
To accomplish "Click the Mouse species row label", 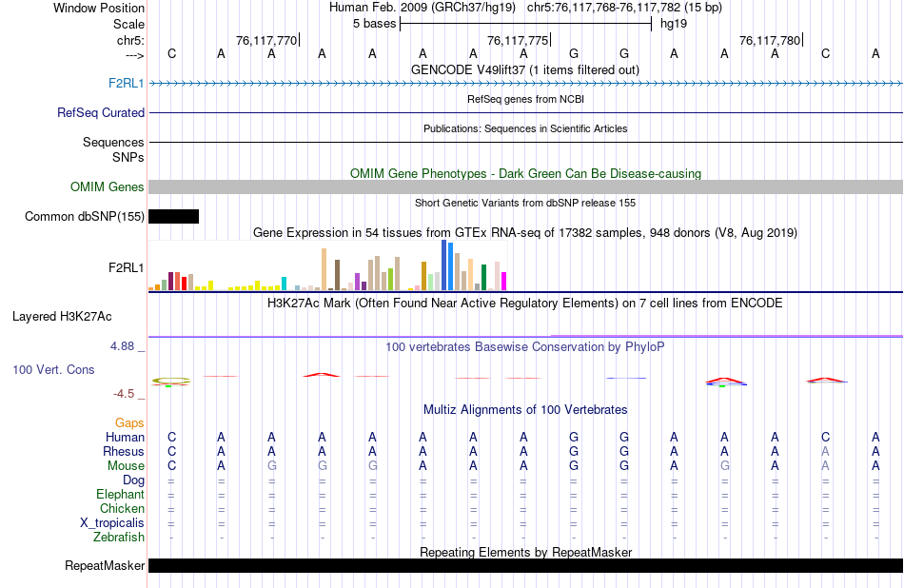I will [x=126, y=466].
